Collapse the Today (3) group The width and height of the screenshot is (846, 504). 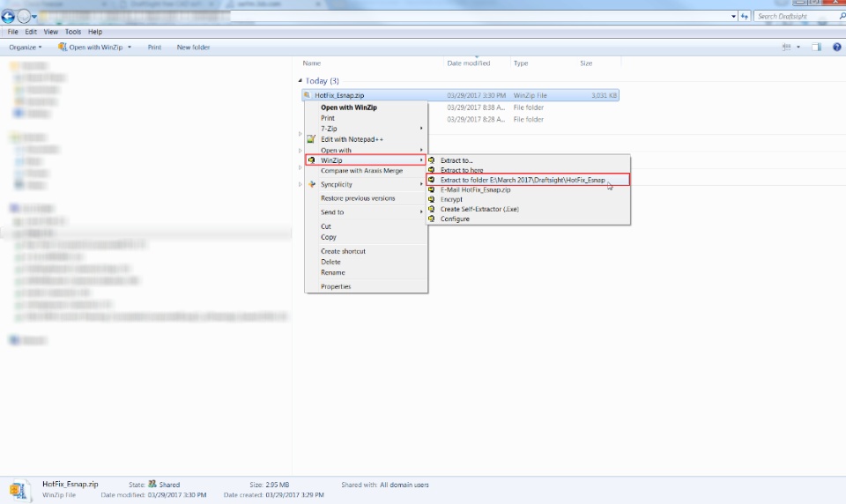[x=300, y=80]
